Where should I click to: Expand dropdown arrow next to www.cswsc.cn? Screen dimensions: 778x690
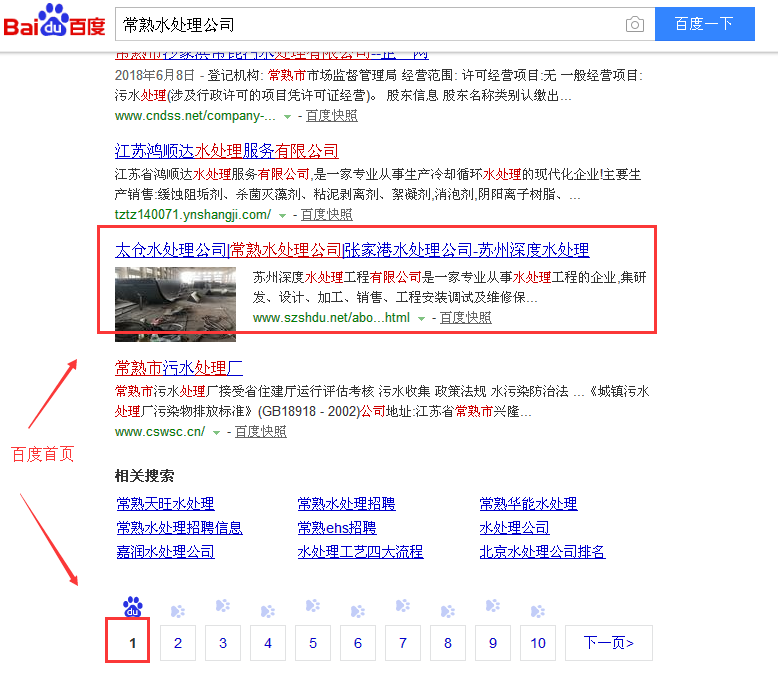(216, 432)
